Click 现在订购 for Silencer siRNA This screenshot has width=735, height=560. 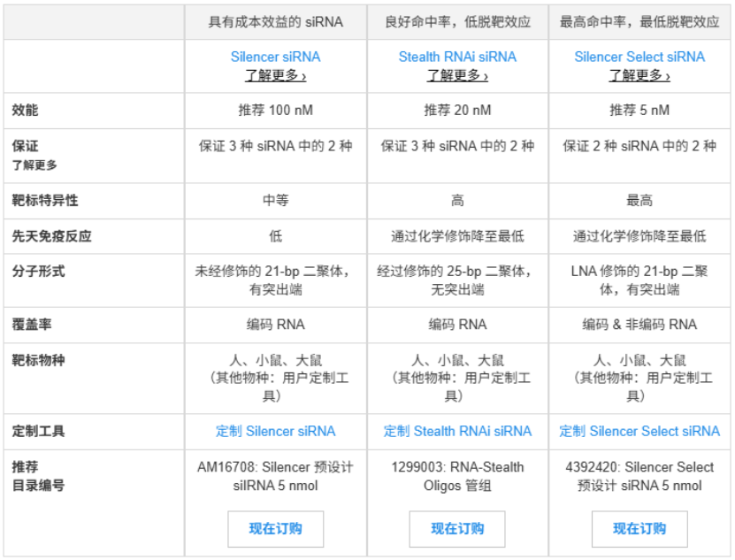pyautogui.click(x=276, y=529)
